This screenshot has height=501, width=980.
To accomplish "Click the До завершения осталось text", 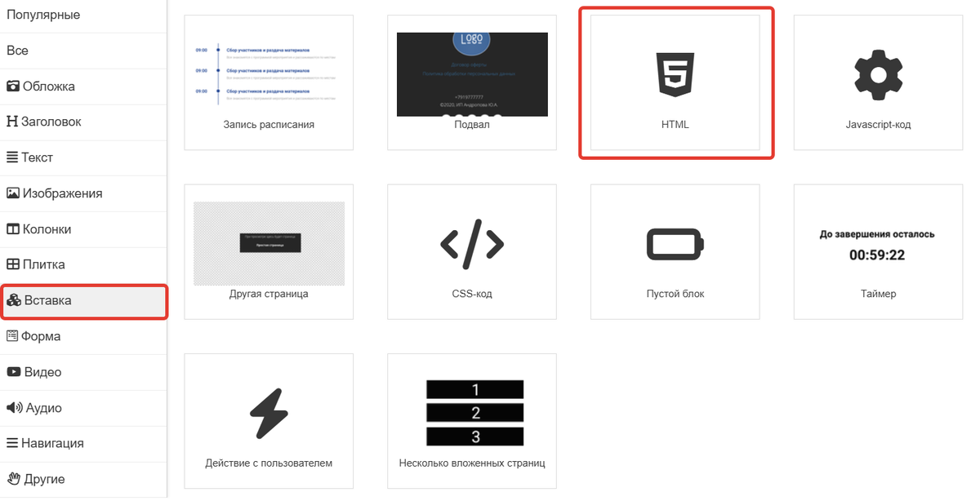I will (878, 233).
